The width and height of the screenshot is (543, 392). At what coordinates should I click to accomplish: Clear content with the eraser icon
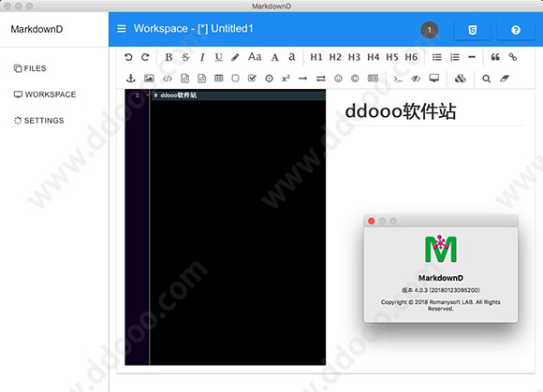pos(505,79)
